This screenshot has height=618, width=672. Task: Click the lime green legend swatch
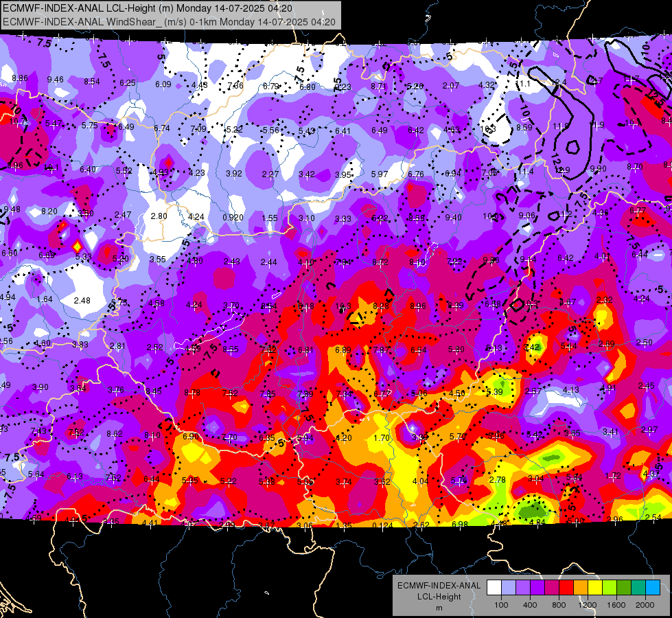point(610,588)
